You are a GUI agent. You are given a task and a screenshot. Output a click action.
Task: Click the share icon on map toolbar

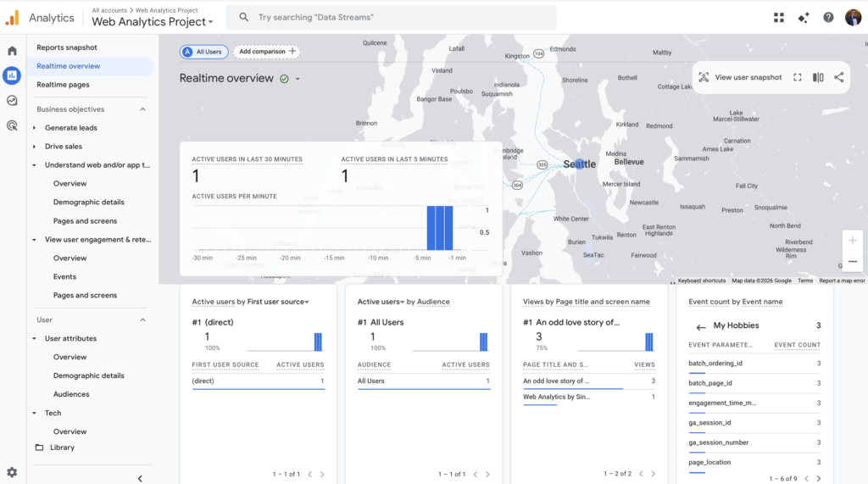838,77
